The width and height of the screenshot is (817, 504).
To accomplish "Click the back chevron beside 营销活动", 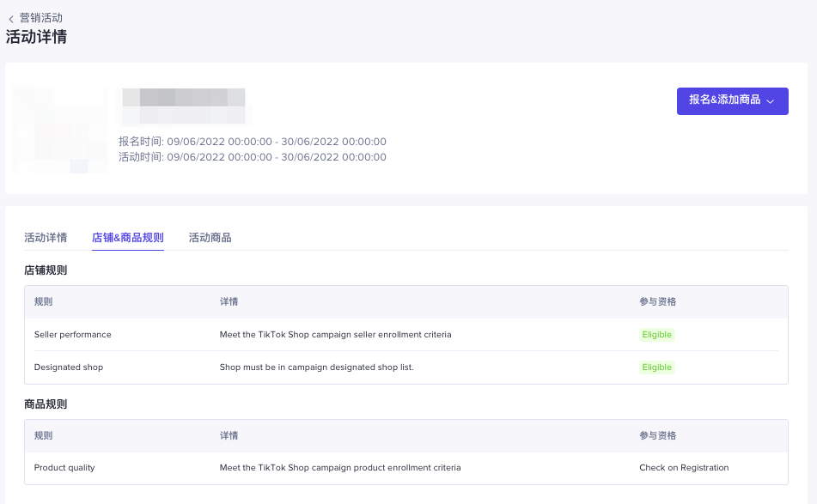I will [x=11, y=19].
